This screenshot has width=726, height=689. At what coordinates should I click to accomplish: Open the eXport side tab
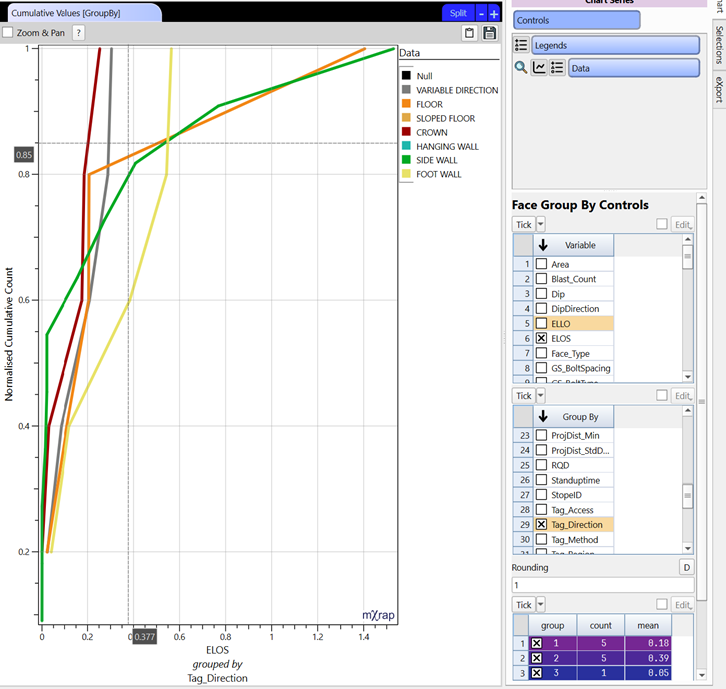(719, 88)
